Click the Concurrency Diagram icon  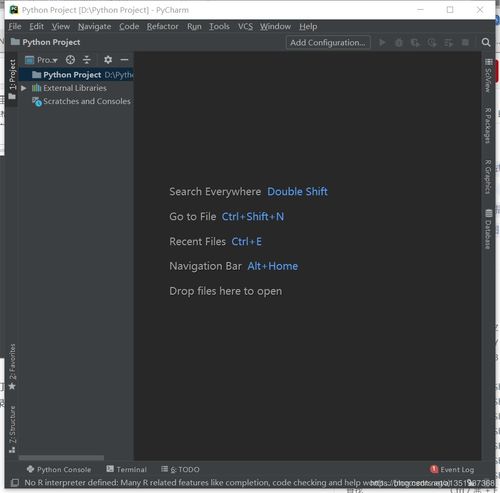(x=449, y=43)
